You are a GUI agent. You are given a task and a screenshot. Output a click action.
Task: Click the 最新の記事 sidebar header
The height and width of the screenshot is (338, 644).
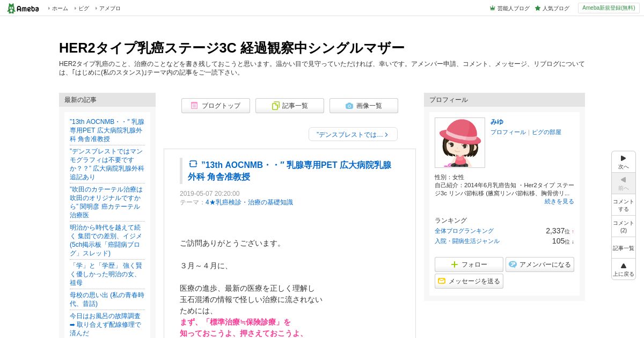pyautogui.click(x=107, y=100)
